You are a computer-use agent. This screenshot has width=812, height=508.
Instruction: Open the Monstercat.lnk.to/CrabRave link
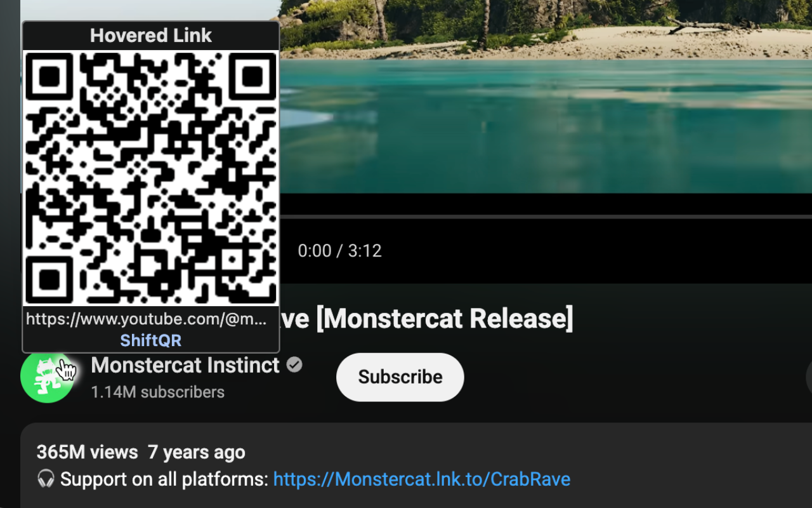pos(422,479)
